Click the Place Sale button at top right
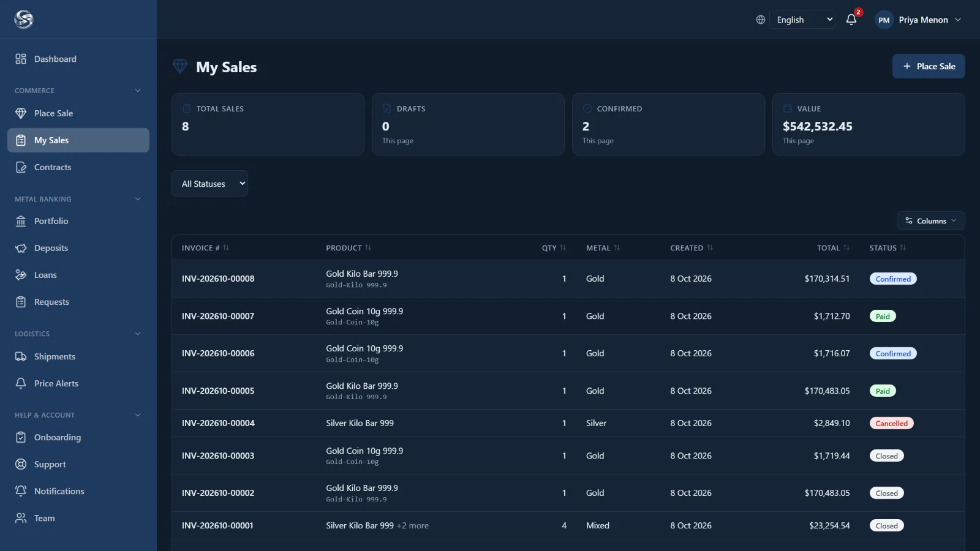The height and width of the screenshot is (551, 980). (929, 66)
